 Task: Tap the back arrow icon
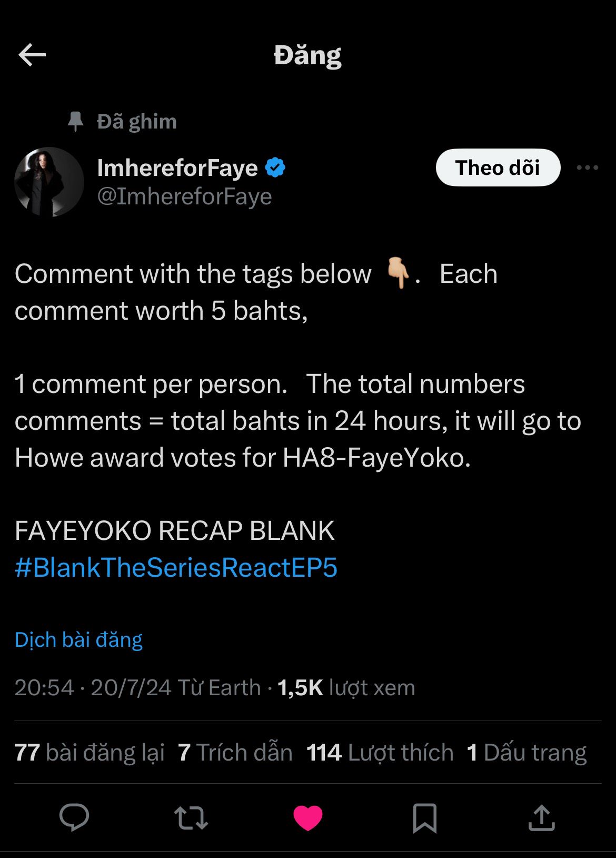[32, 55]
